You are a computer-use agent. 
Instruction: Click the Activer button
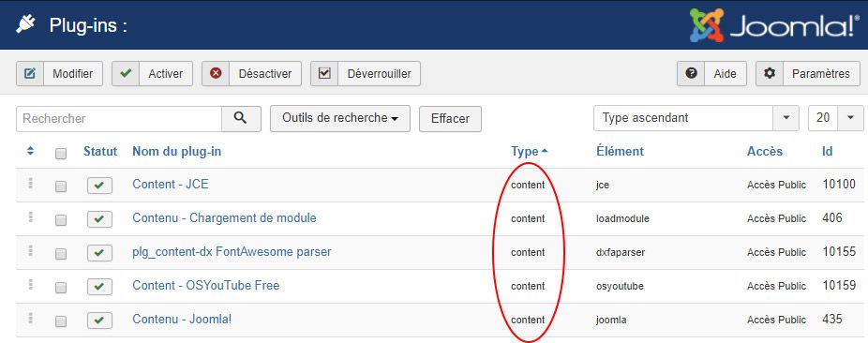[x=152, y=74]
